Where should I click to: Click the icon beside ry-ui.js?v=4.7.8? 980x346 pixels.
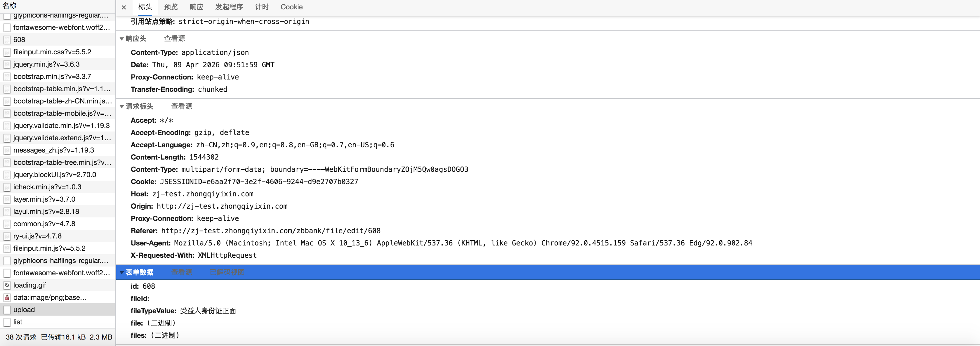[7, 236]
